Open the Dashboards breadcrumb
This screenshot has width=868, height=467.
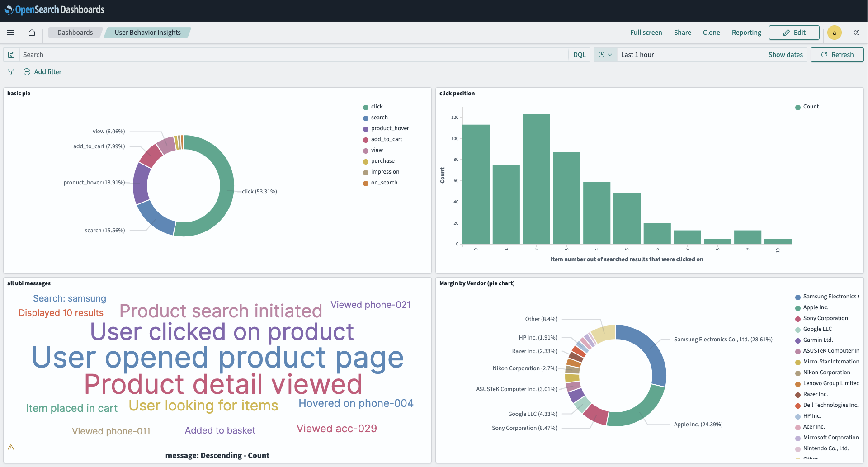pos(75,33)
